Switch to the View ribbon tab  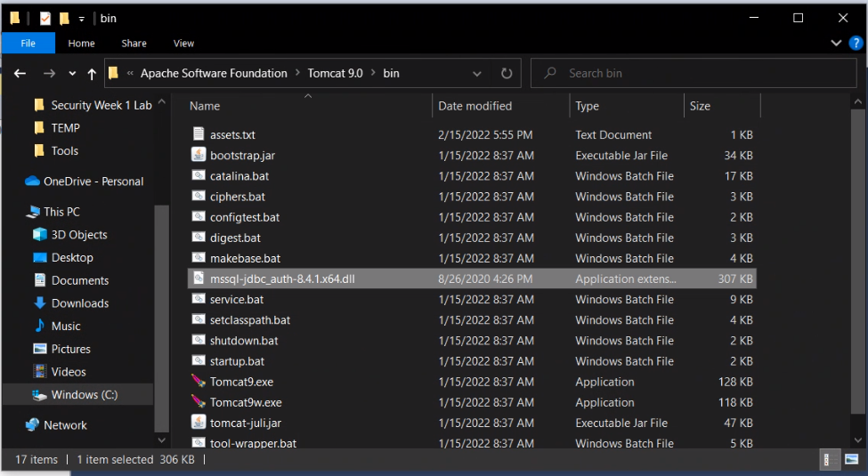coord(183,43)
